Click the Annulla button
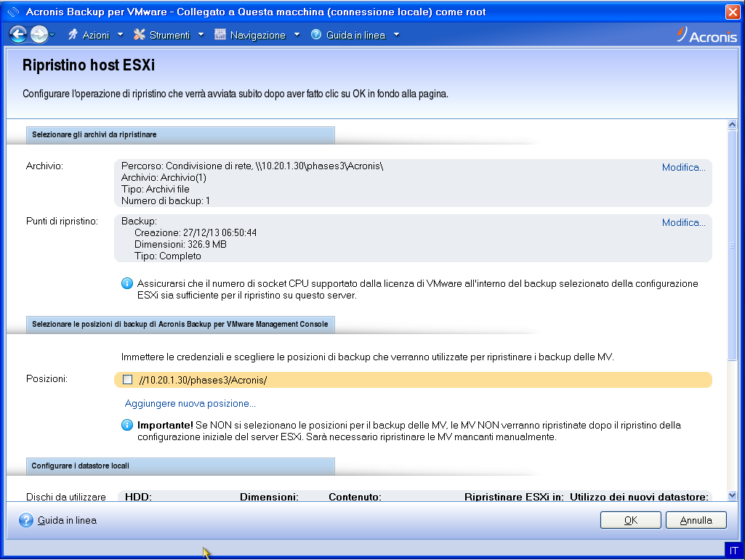Screen dimensions: 745x560 pos(696,520)
